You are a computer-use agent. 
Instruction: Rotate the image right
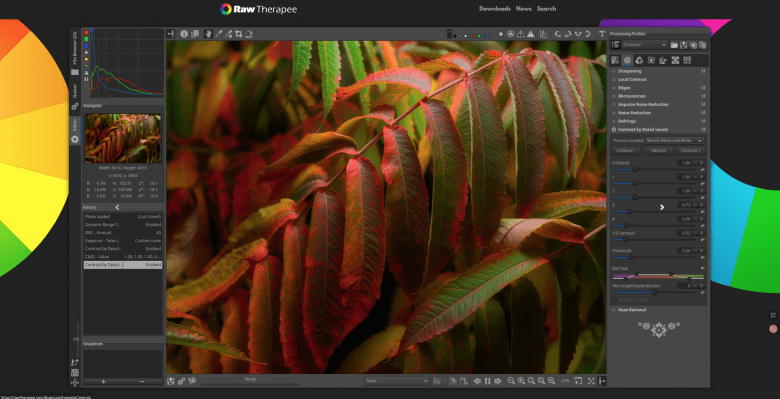[568, 34]
